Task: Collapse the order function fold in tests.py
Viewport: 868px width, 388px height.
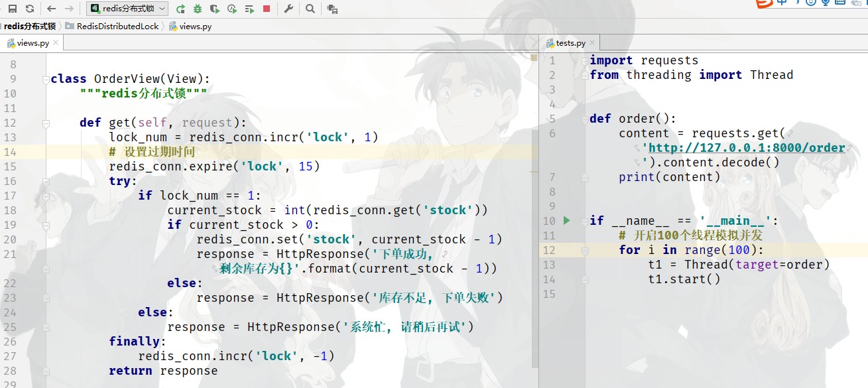Action: tap(584, 119)
